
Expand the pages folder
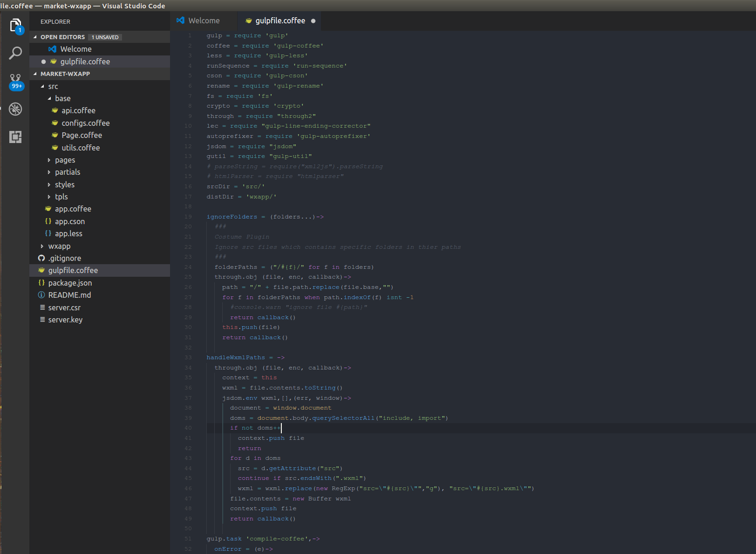[x=49, y=160]
